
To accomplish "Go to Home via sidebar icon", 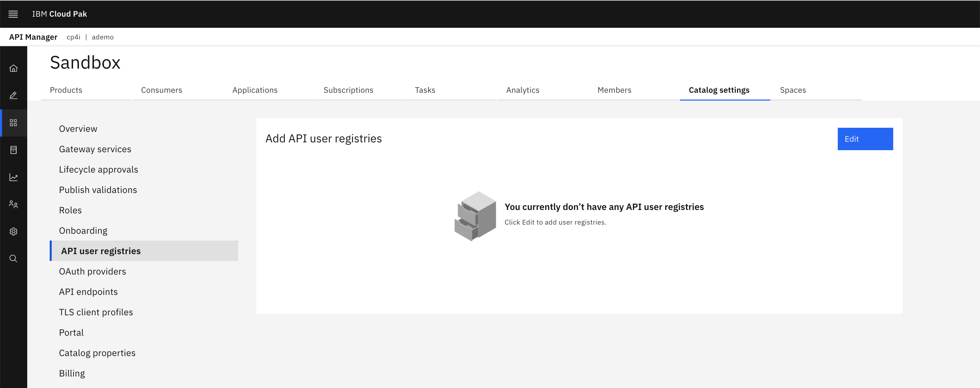I will coord(13,68).
